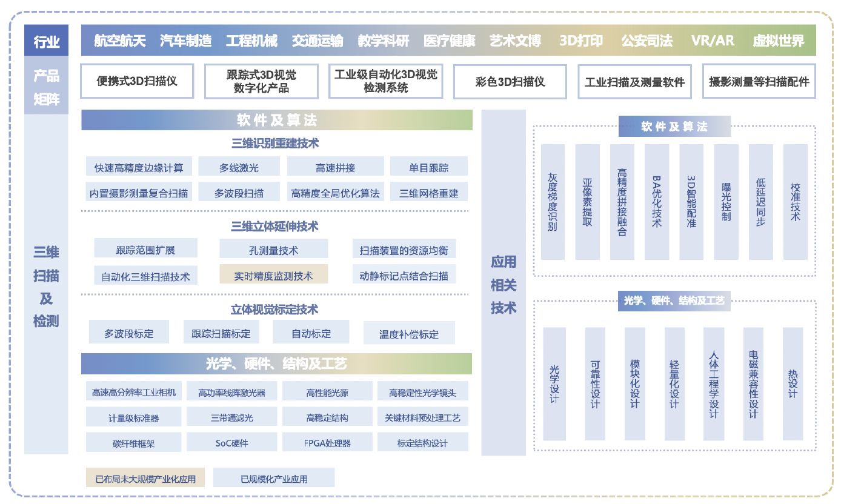Select 内置摄影测量复合扫描 cell

click(x=139, y=192)
